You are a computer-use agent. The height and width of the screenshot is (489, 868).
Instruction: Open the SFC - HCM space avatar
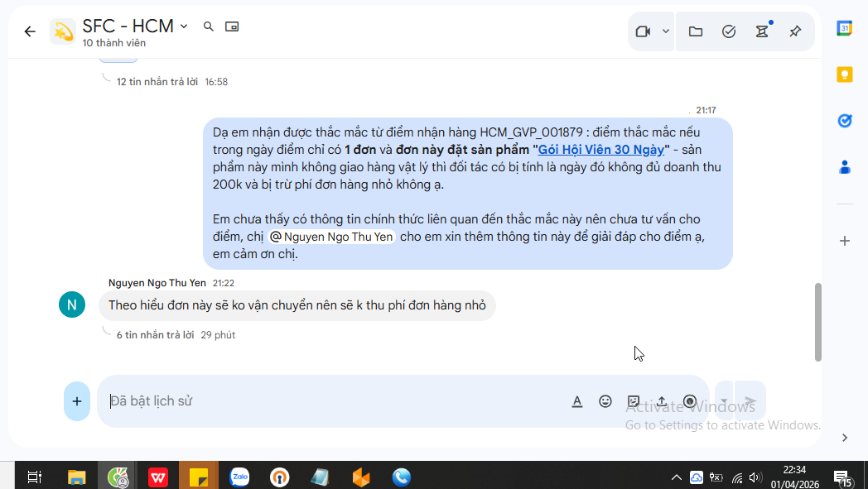[x=63, y=31]
